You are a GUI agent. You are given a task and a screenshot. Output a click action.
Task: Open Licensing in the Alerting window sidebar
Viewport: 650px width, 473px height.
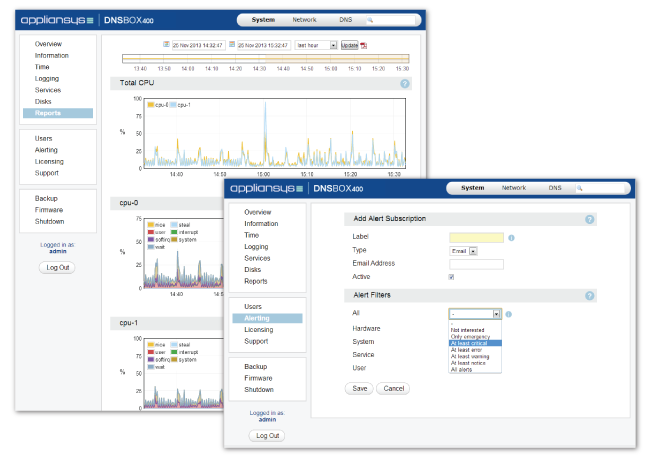point(259,330)
